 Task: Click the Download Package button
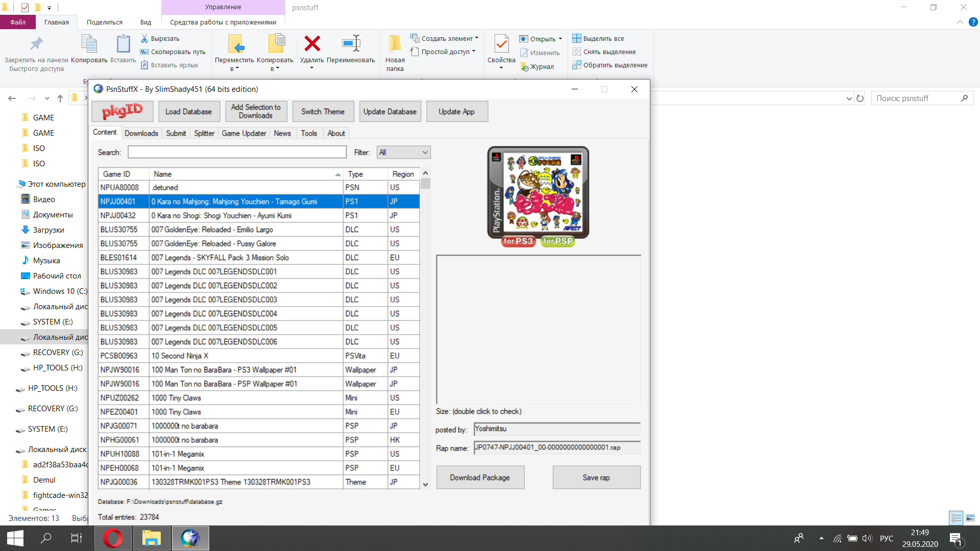click(x=480, y=478)
